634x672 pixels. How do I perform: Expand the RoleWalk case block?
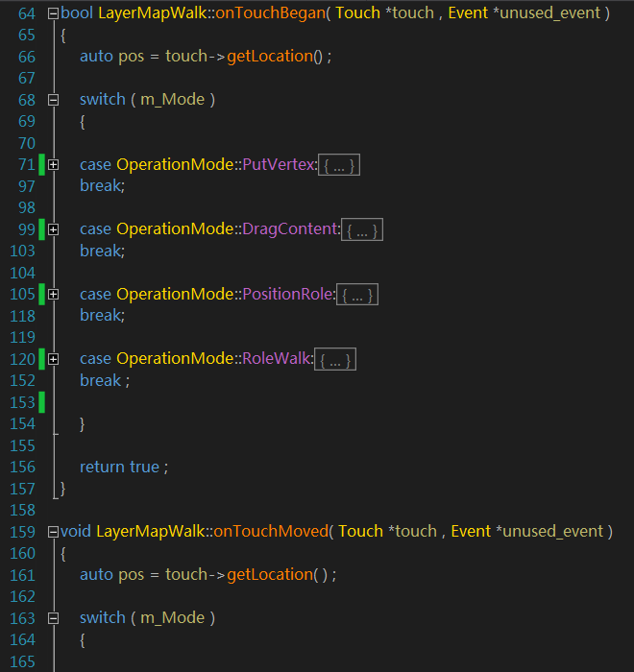pyautogui.click(x=53, y=360)
